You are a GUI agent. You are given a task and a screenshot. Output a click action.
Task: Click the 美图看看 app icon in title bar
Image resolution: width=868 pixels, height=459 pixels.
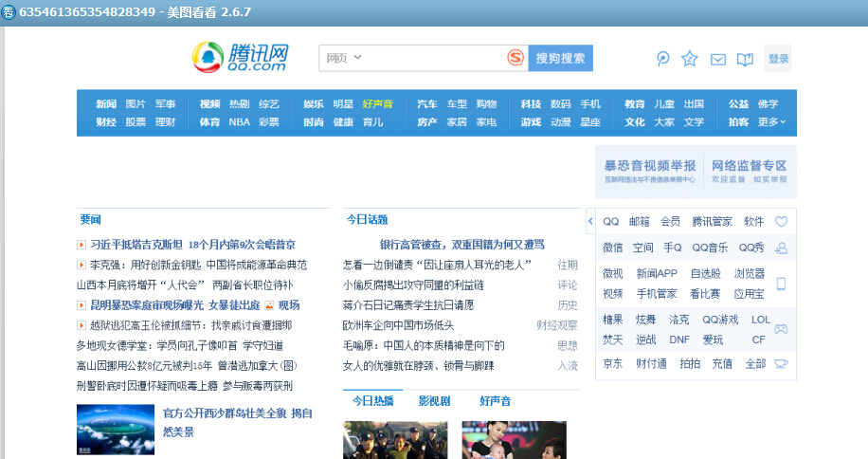tap(9, 11)
